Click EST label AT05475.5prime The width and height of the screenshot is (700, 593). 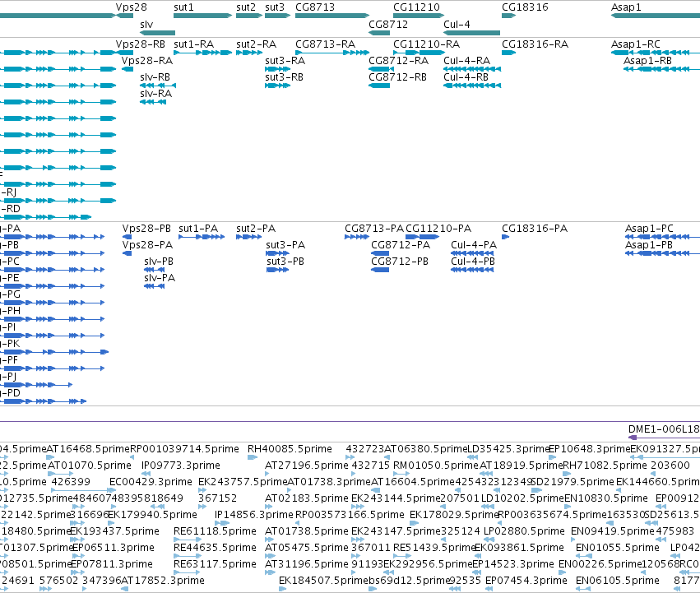tap(307, 548)
